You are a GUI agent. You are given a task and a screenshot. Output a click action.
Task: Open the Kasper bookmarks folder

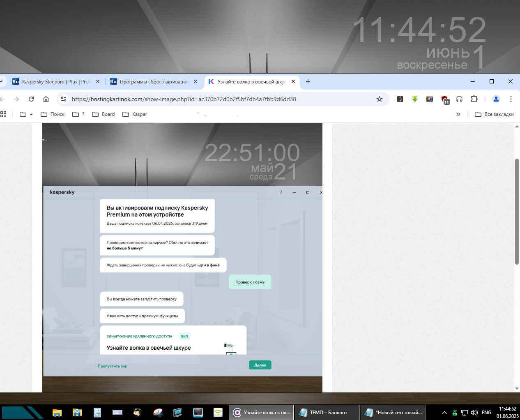click(135, 114)
